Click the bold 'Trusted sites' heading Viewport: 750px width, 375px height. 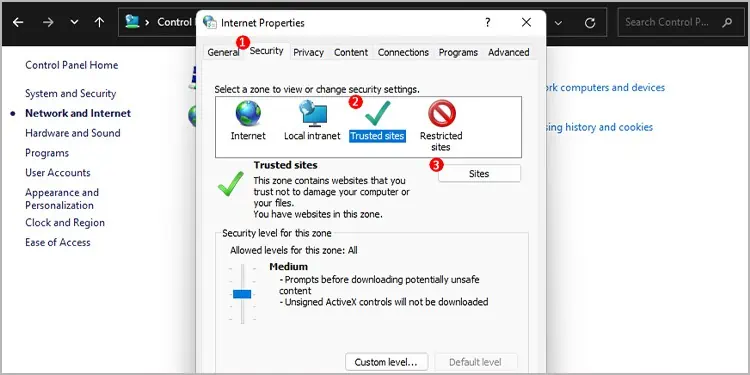click(286, 165)
